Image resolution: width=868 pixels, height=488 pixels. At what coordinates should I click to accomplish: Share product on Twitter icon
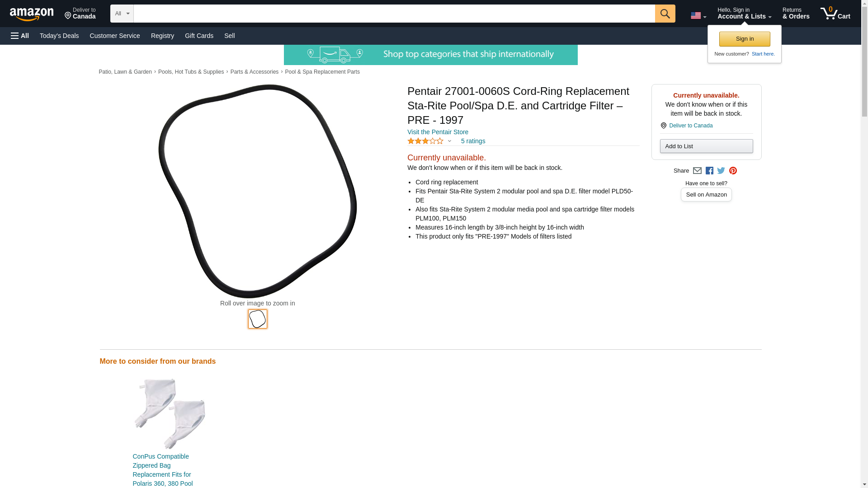[721, 171]
